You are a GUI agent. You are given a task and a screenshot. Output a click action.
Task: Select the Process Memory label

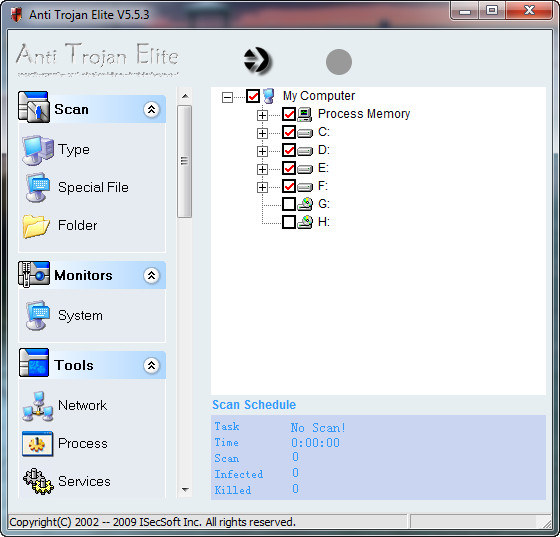point(364,114)
